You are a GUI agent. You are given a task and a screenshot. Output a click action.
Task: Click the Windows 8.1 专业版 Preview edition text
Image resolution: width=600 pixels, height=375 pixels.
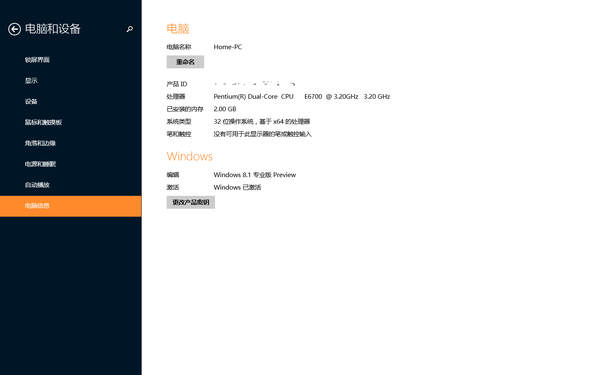[x=254, y=175]
